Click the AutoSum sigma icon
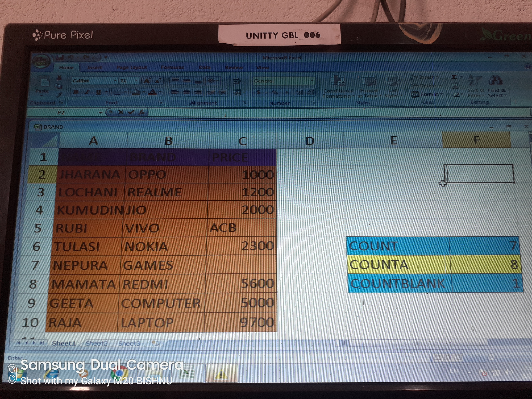 (454, 77)
